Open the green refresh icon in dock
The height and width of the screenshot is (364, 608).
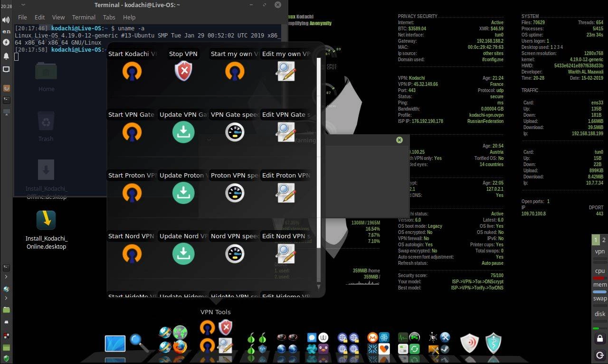pyautogui.click(x=415, y=349)
